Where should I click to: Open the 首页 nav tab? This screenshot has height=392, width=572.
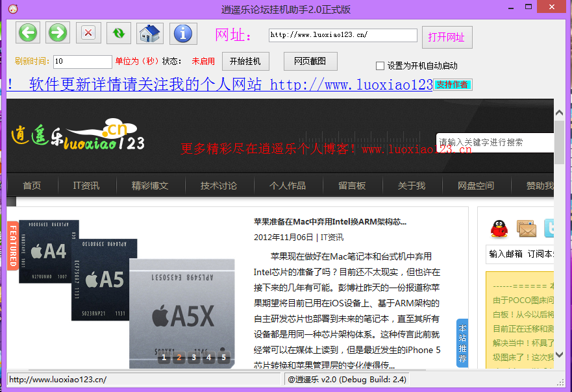click(32, 186)
